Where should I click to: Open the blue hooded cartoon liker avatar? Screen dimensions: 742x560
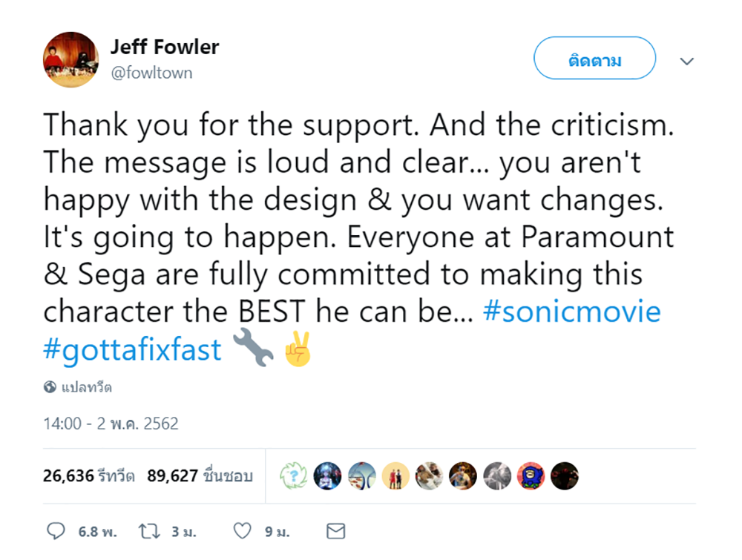click(531, 476)
